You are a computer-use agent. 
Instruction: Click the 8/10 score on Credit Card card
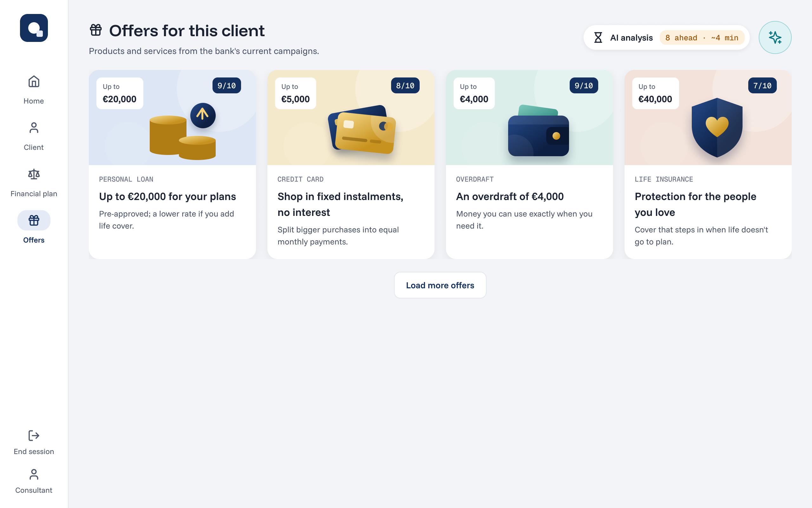405,86
